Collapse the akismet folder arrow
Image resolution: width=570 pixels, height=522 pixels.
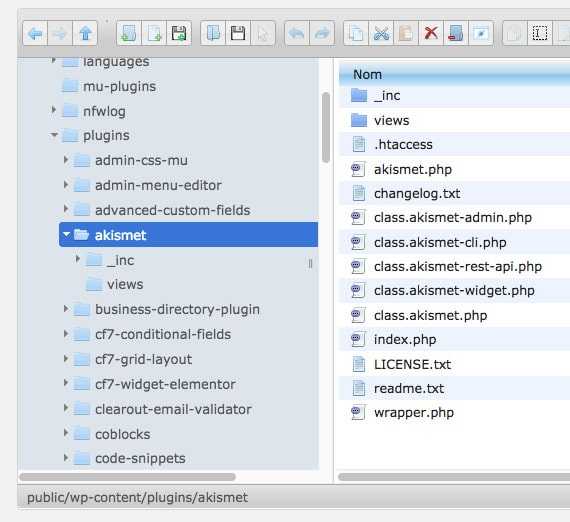66,234
